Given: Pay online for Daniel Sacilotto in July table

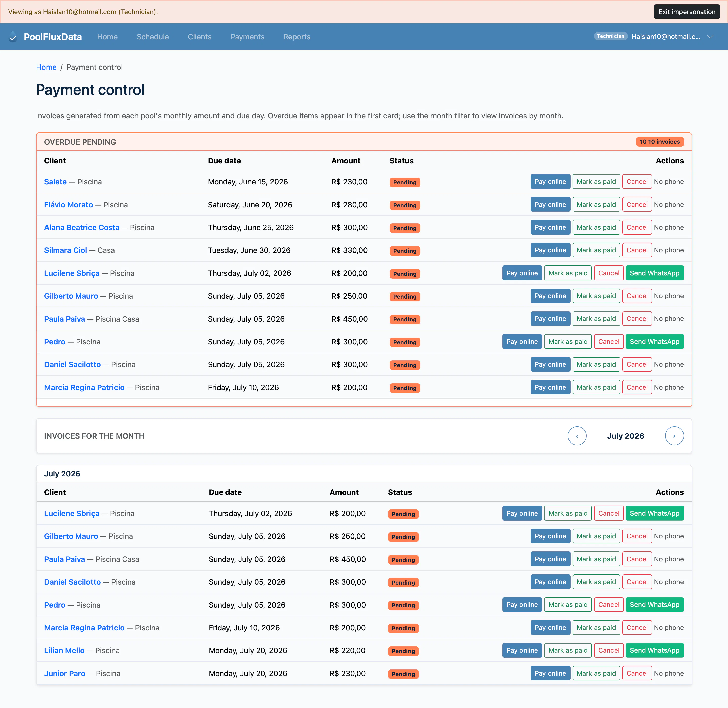Looking at the screenshot, I should pos(550,582).
